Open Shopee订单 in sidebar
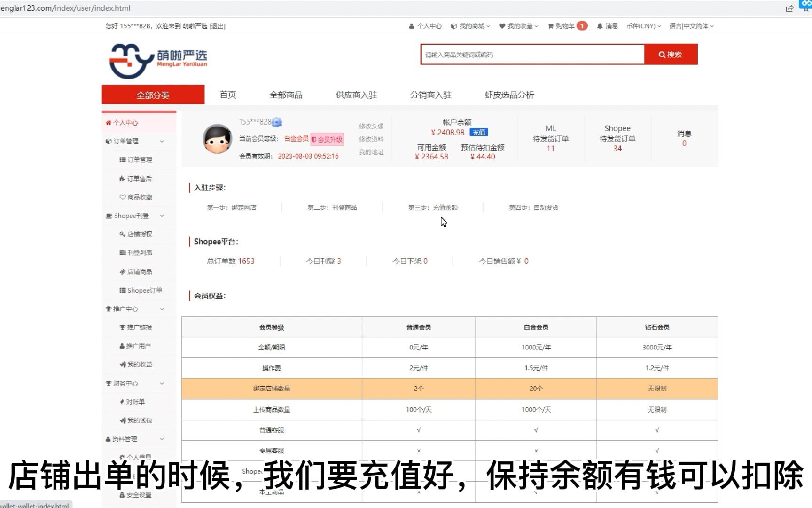This screenshot has height=508, width=812. point(141,290)
